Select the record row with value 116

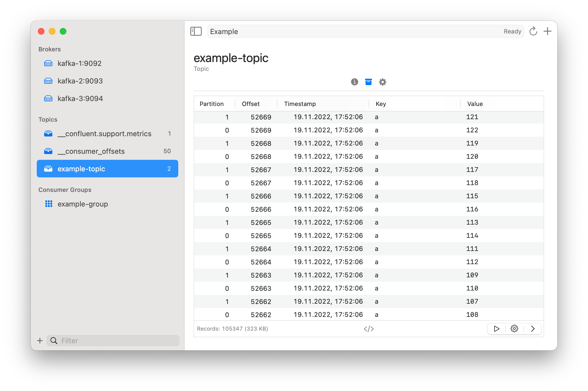[369, 209]
